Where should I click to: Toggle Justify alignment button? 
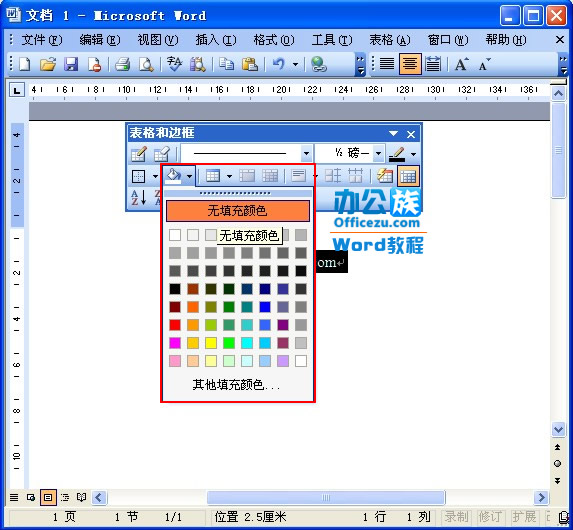coord(387,64)
